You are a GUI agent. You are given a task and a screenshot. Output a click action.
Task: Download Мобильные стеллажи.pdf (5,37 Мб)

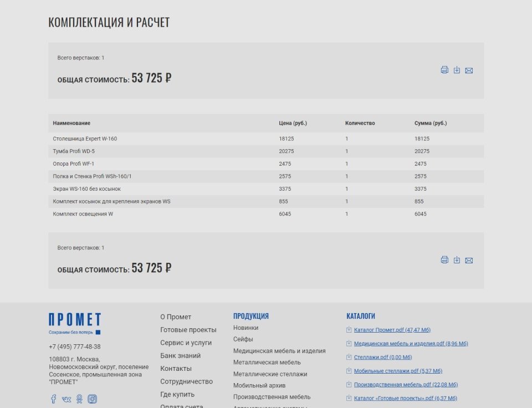(398, 371)
